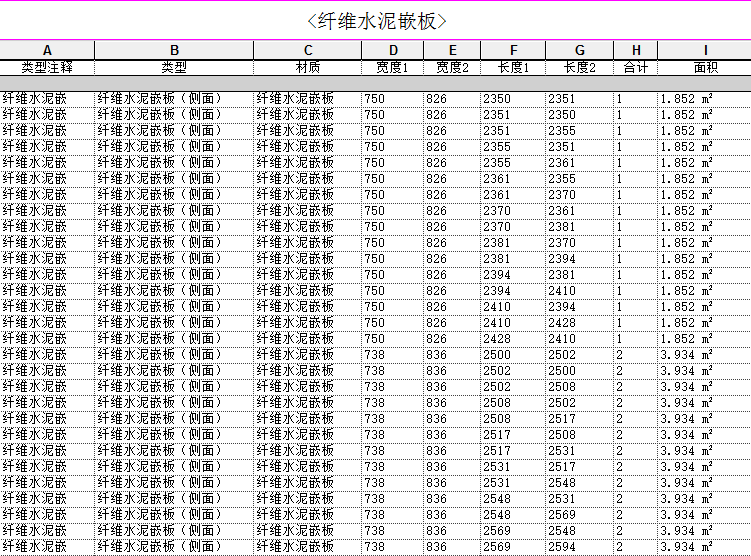Select the schedule title 纤维水泥嵌板
751x556 pixels.
pos(376,21)
